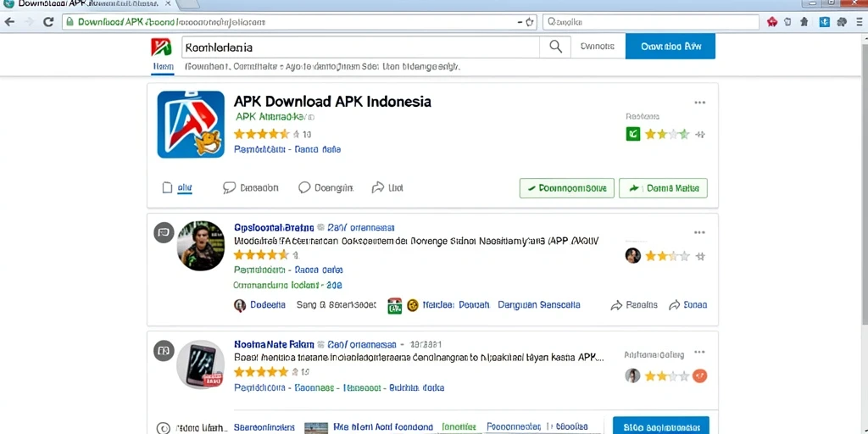This screenshot has width=868, height=434.
Task: Click into the site search field
Action: point(360,47)
